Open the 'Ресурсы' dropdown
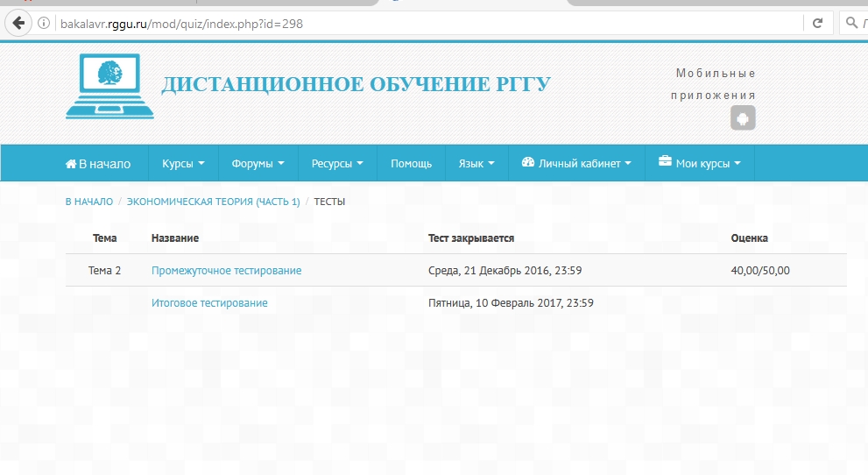868x475 pixels. pyautogui.click(x=337, y=164)
